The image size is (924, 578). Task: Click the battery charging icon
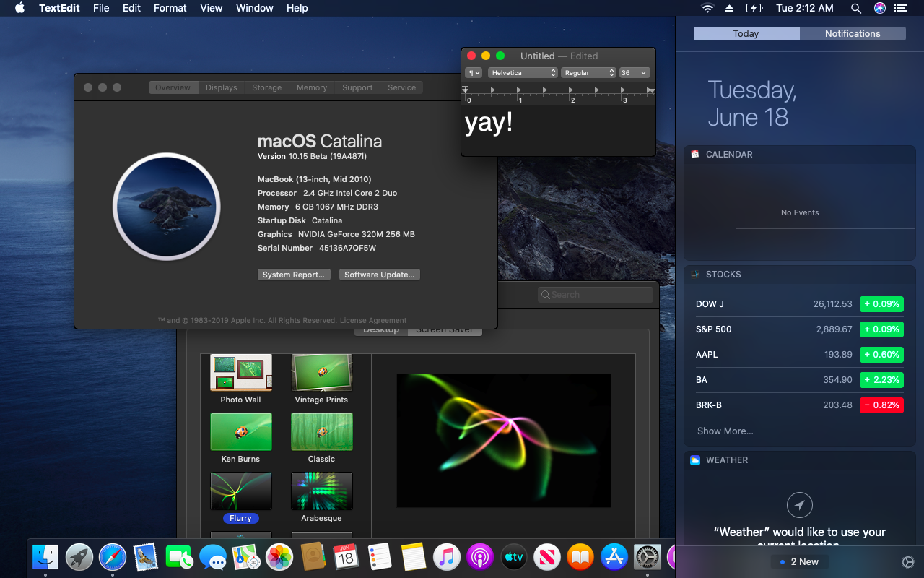tap(754, 8)
